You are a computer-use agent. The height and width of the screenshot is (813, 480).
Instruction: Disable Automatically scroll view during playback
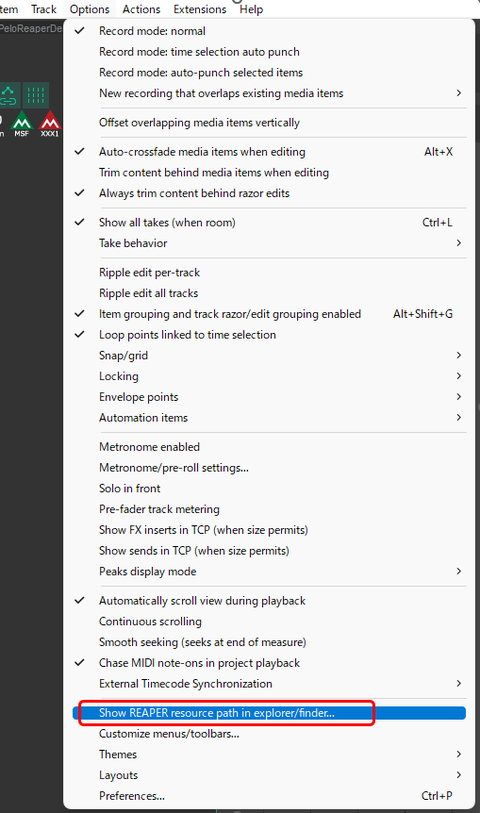click(x=269, y=601)
